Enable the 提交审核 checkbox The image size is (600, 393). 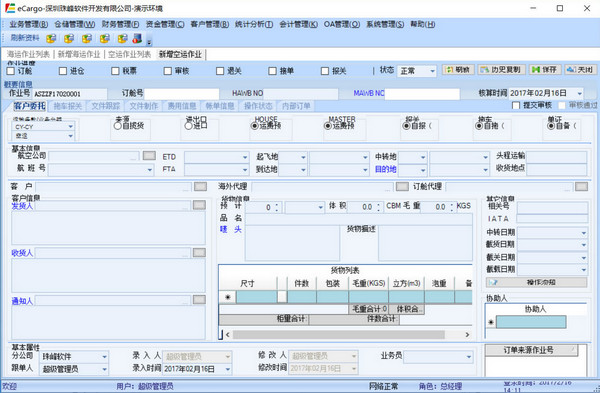516,105
